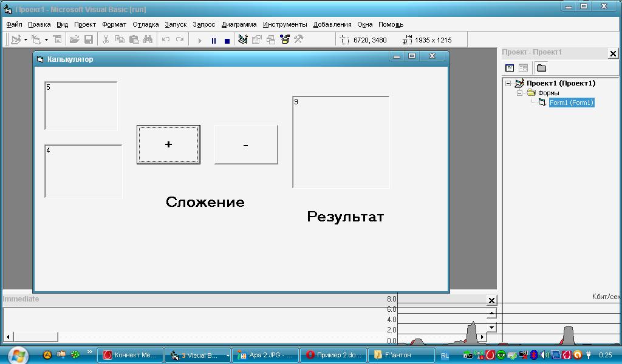Image resolution: width=622 pixels, height=364 pixels.
Task: Open the Запуск menu
Action: pos(176,25)
